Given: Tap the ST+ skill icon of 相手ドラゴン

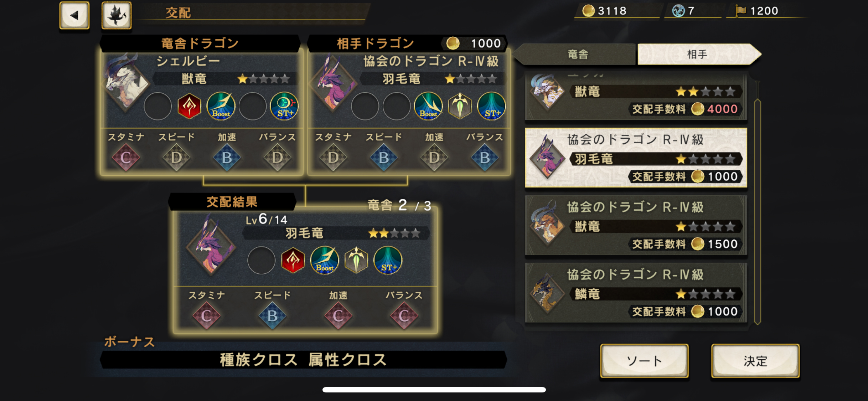Looking at the screenshot, I should (491, 106).
